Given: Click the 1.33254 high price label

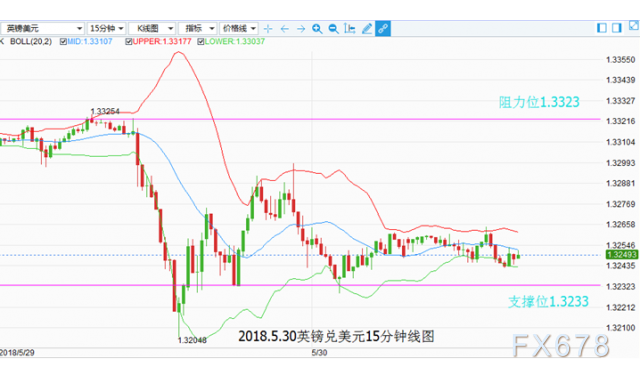Looking at the screenshot, I should pos(105,111).
